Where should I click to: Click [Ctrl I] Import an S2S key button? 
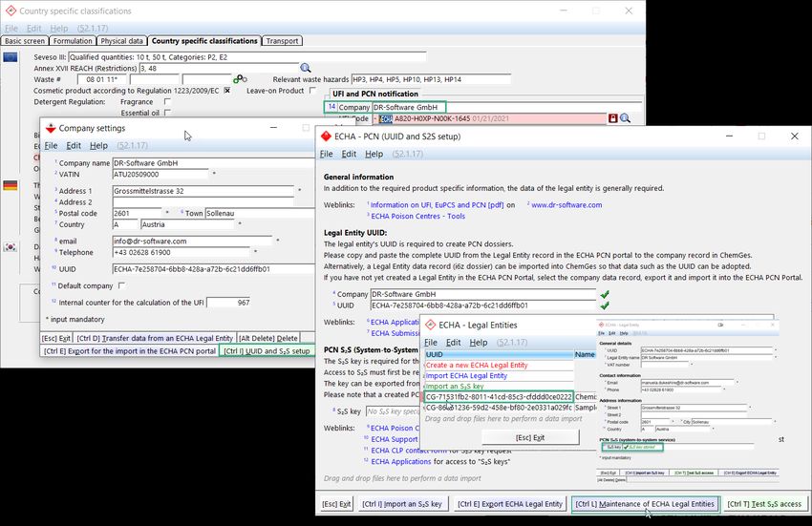pyautogui.click(x=402, y=504)
